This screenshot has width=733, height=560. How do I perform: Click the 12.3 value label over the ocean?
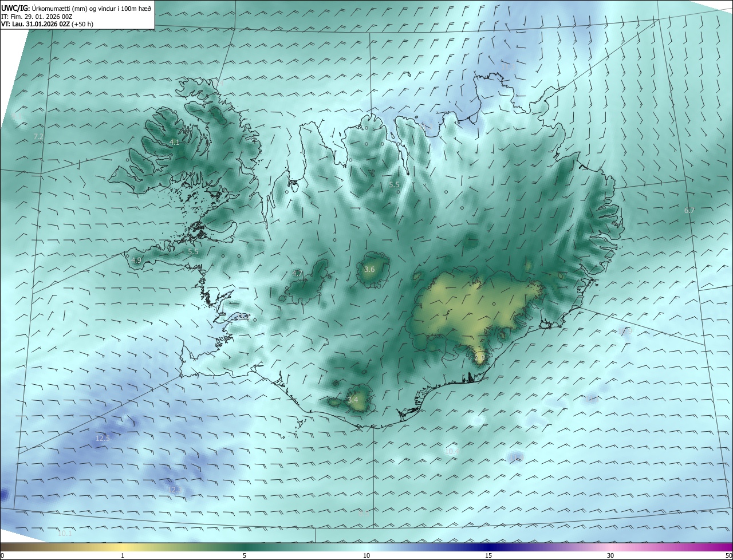175,490
